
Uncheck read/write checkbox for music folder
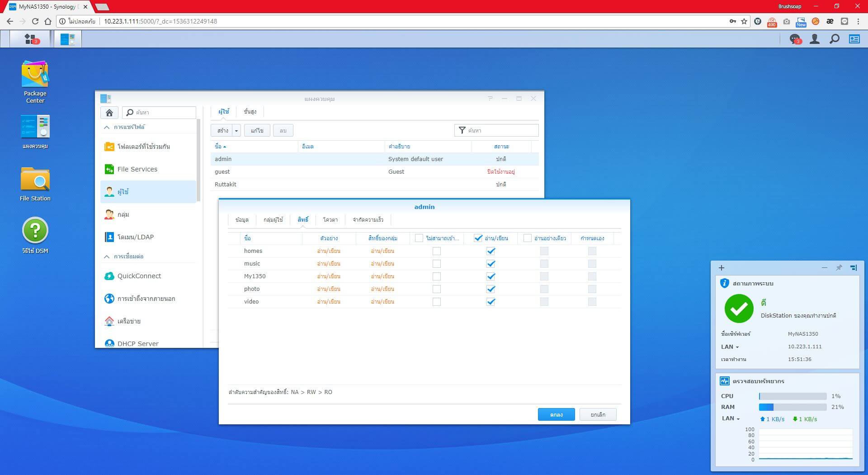coord(491,264)
